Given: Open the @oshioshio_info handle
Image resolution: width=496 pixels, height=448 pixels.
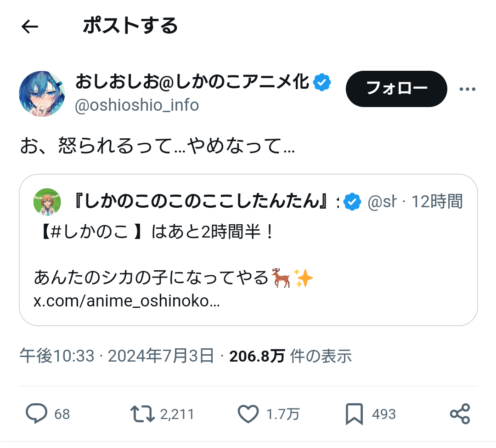Looking at the screenshot, I should tap(137, 106).
